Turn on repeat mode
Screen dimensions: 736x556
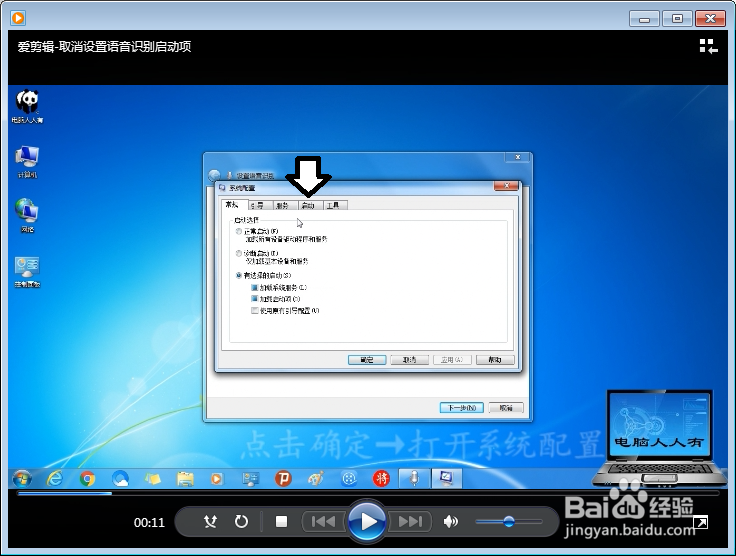pos(241,521)
